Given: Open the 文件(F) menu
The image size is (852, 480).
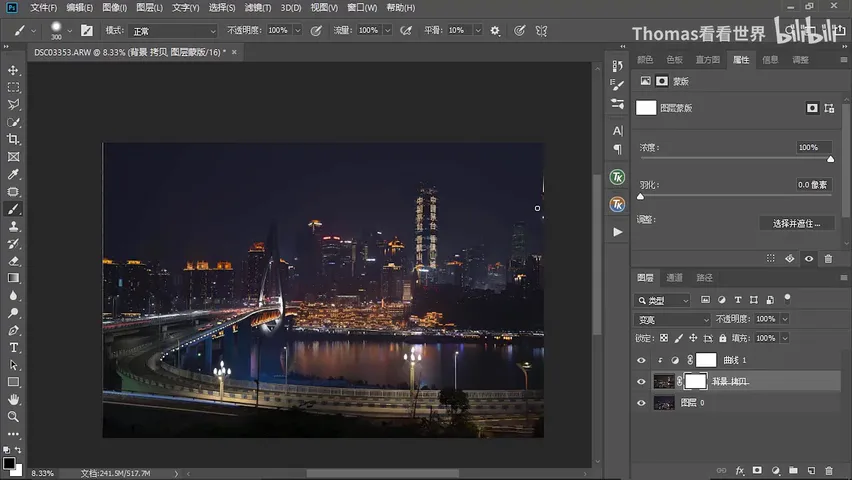Looking at the screenshot, I should click(43, 8).
